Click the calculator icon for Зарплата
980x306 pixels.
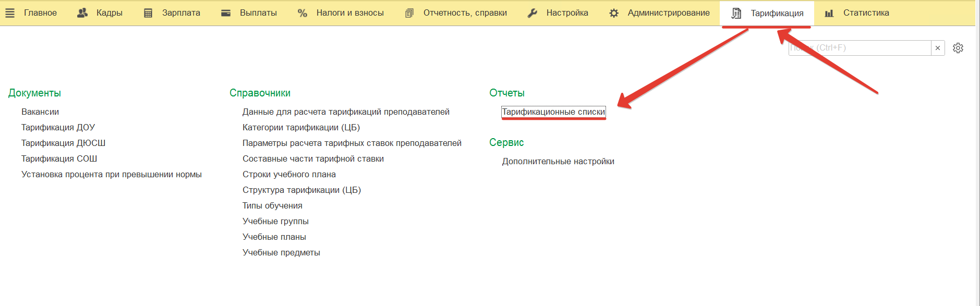tap(148, 13)
